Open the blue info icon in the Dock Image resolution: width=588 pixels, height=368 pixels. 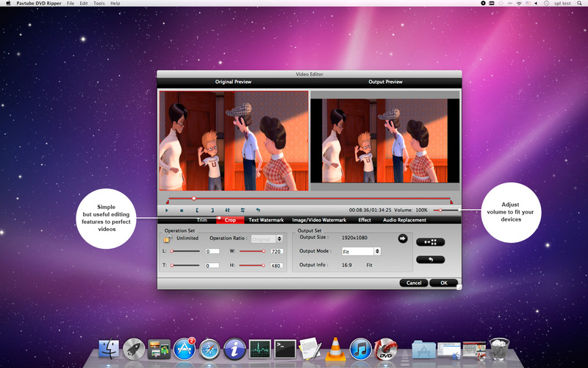point(234,349)
